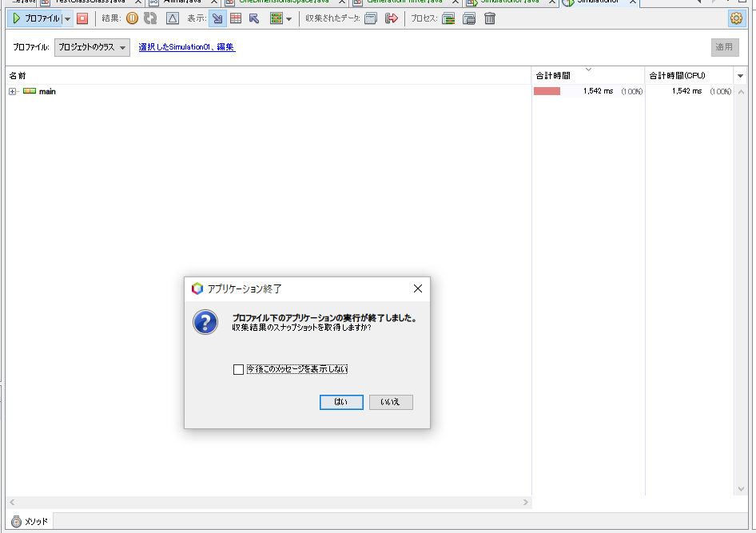Export collected data with the red arrow
Image resolution: width=756 pixels, height=533 pixels.
tap(392, 19)
